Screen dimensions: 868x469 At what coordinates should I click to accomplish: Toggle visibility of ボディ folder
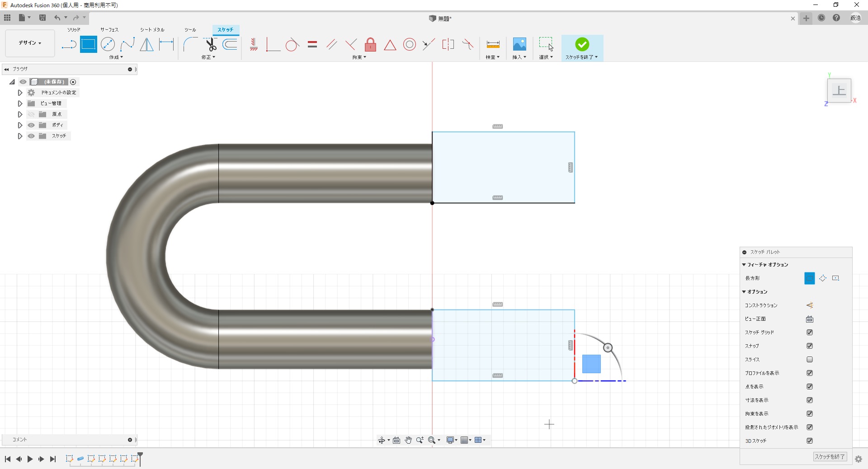31,125
